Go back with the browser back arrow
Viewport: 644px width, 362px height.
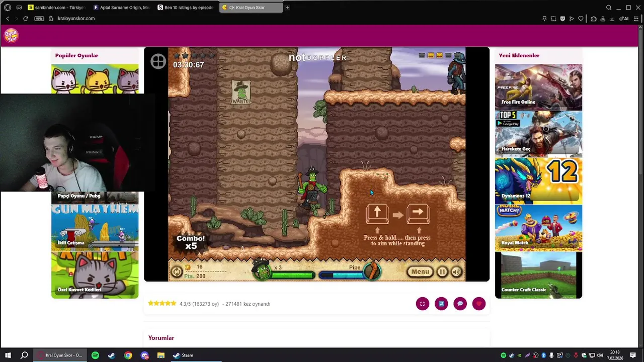click(x=8, y=19)
